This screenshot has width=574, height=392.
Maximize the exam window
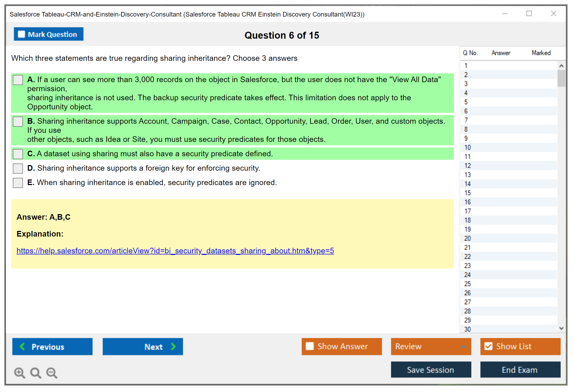(529, 14)
